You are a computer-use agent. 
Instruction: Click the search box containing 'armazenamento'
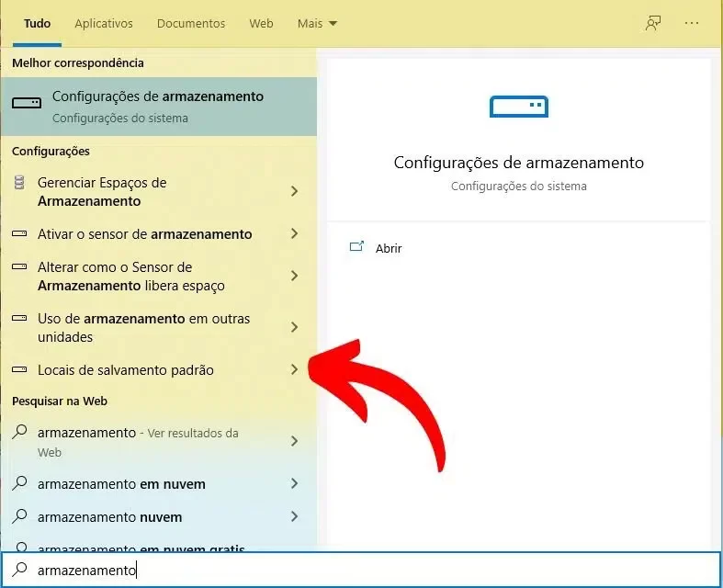click(360, 570)
